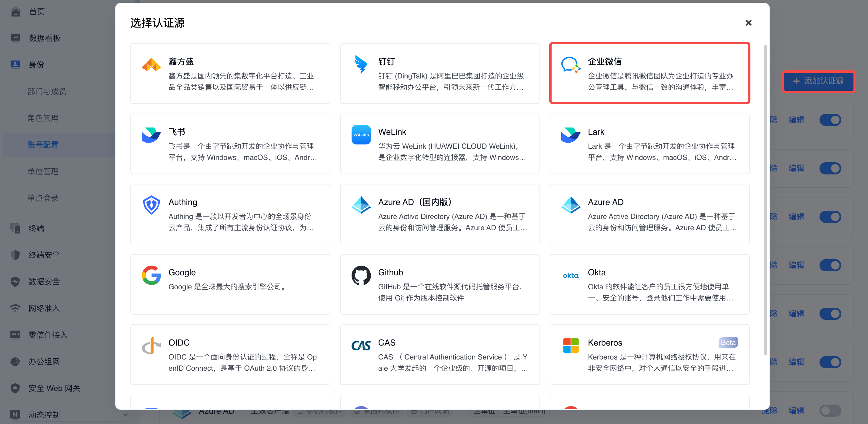Click the last row's 编辑 link
This screenshot has height=424, width=868.
coord(796,410)
